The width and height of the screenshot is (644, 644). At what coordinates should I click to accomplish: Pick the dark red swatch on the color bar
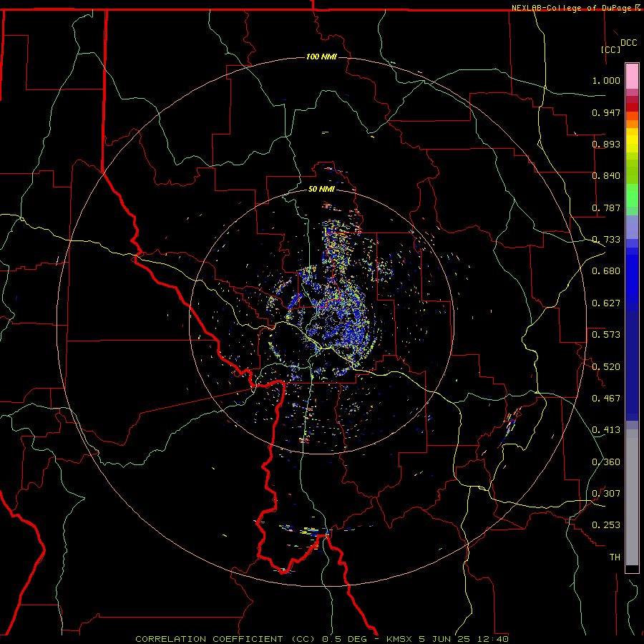[x=632, y=107]
